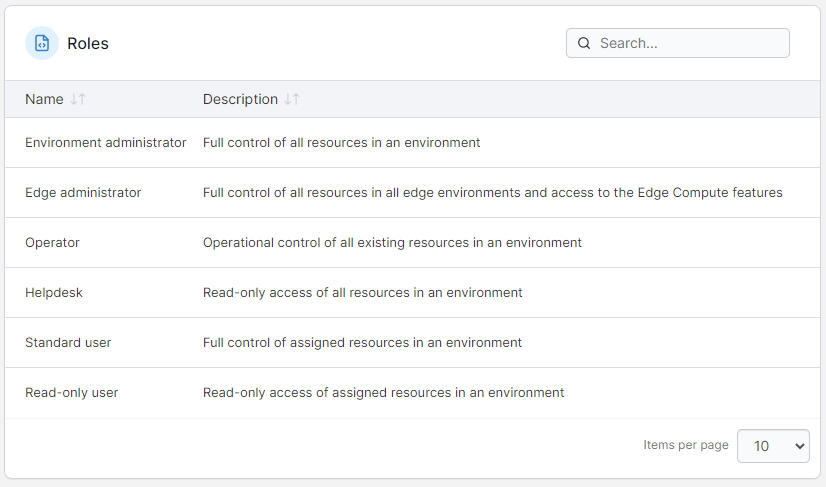This screenshot has height=487, width=826.
Task: Sort the table by Name header
Action: (44, 99)
